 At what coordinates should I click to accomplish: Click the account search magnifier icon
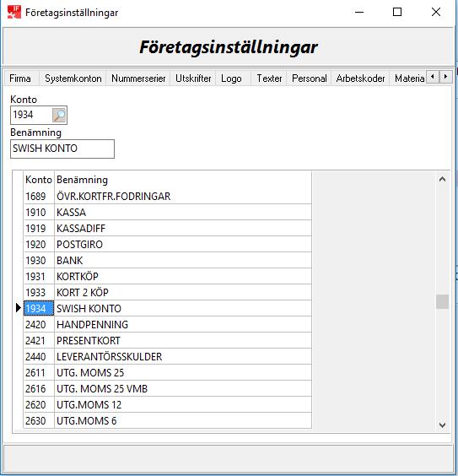coord(59,115)
